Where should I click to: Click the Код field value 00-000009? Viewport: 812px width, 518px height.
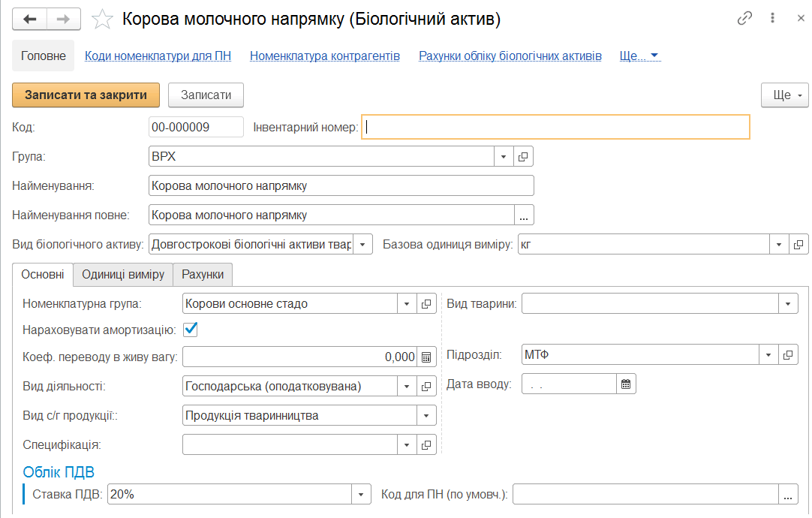click(x=197, y=128)
